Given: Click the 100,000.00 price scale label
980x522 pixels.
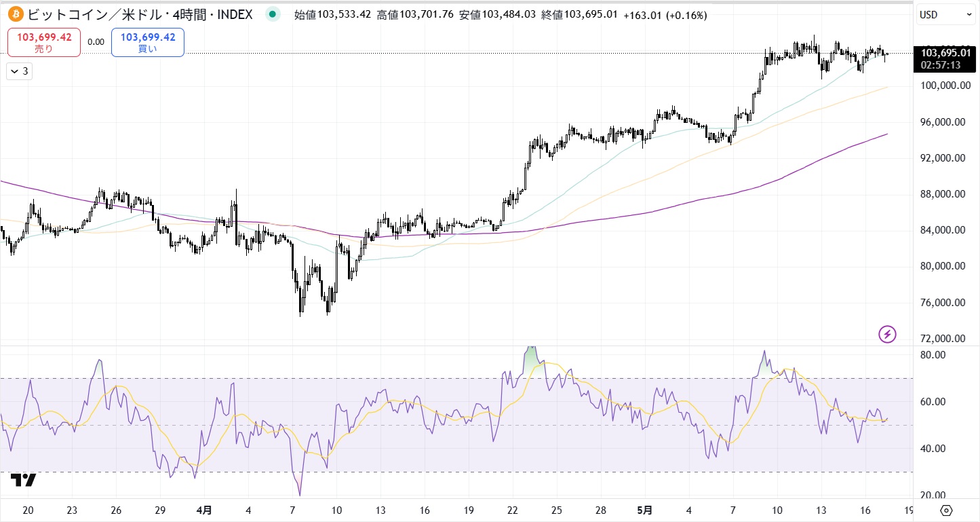Looking at the screenshot, I should click(941, 86).
